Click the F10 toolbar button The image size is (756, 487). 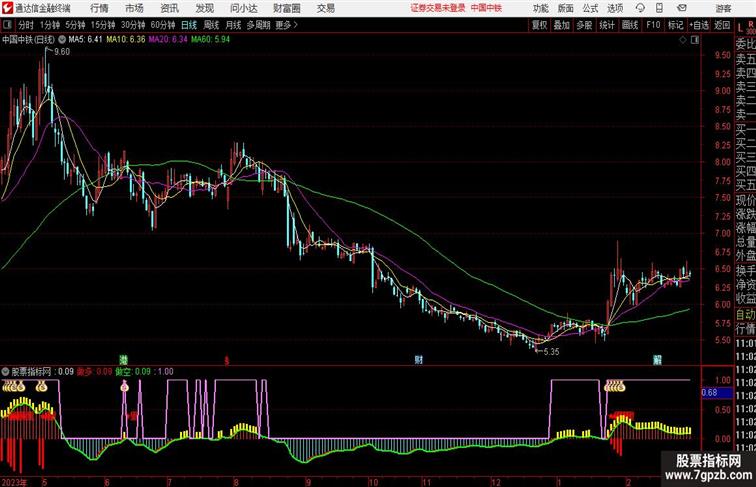click(x=653, y=25)
